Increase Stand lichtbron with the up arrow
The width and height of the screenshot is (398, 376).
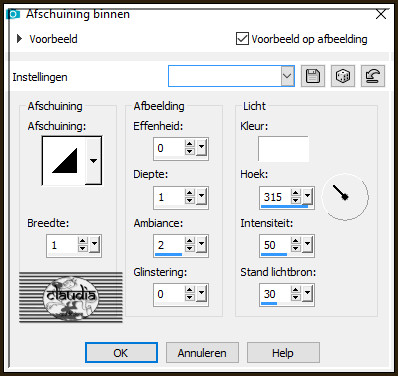point(296,290)
